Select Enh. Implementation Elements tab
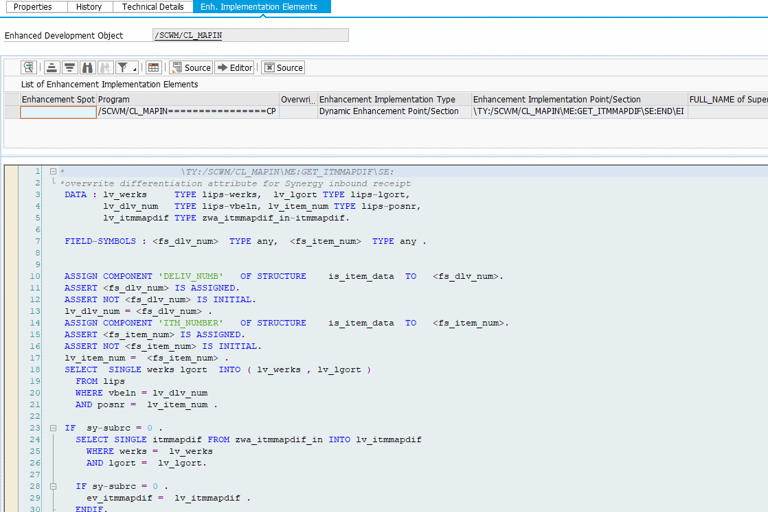Viewport: 768px width, 512px height. tap(262, 7)
